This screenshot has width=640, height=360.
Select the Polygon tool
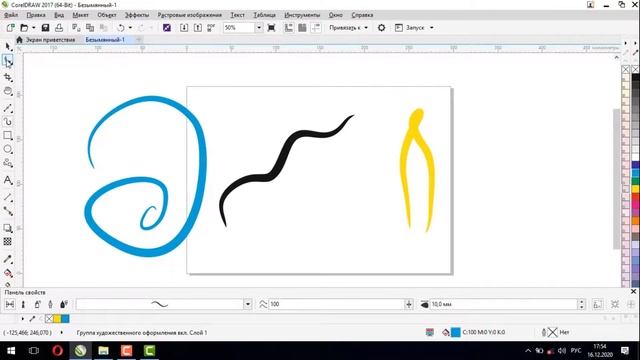[x=8, y=163]
